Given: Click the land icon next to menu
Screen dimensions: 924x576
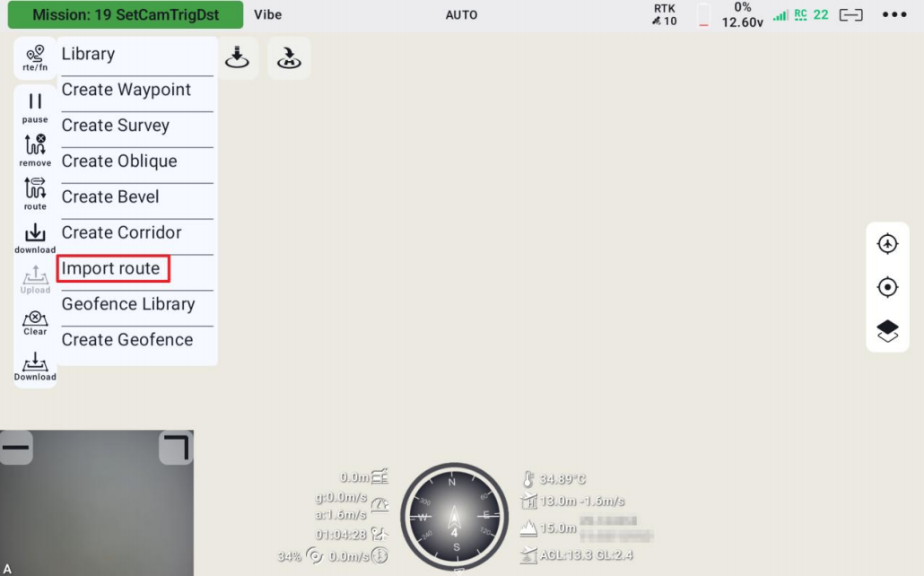Looking at the screenshot, I should pyautogui.click(x=237, y=57).
